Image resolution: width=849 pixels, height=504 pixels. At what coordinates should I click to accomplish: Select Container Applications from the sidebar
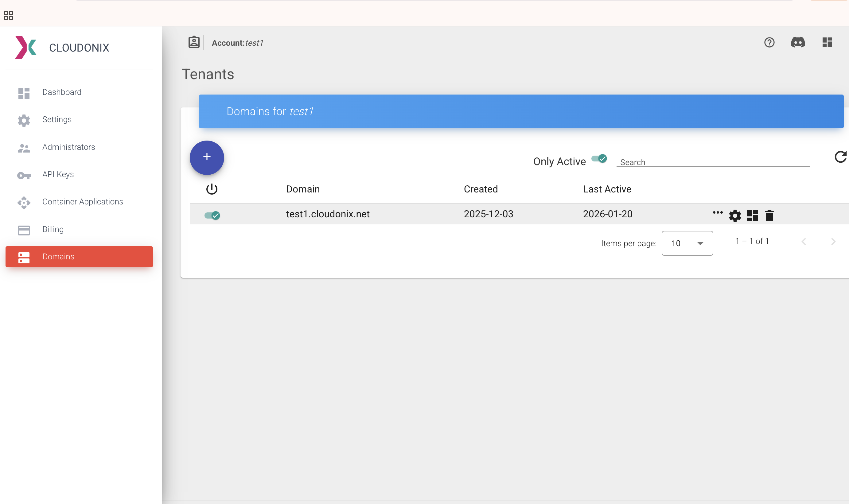point(83,201)
